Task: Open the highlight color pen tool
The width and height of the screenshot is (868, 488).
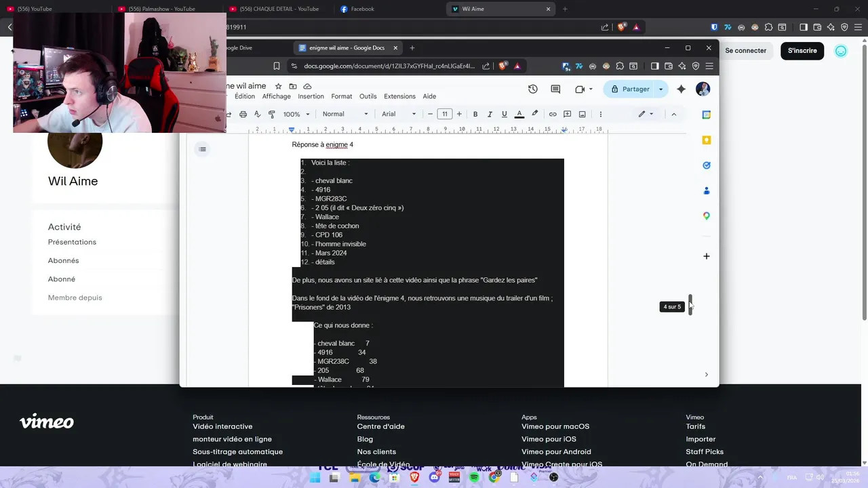Action: pos(534,114)
